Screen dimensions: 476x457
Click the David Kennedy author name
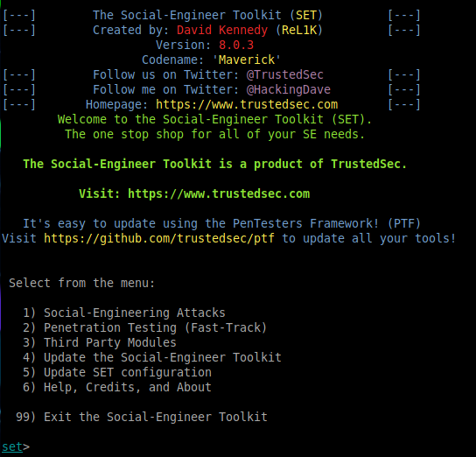coord(222,31)
